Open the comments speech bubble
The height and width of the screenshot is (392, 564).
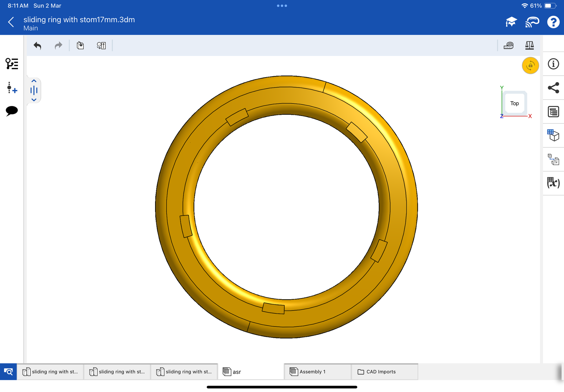pos(12,111)
